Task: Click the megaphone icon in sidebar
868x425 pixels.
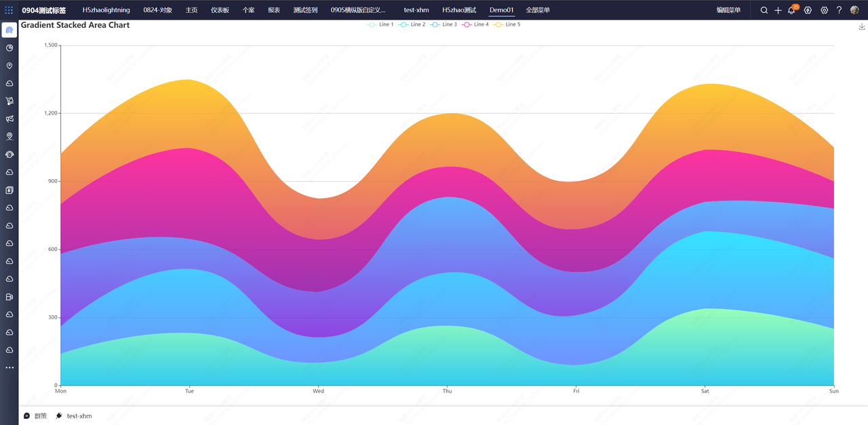Action: point(9,119)
